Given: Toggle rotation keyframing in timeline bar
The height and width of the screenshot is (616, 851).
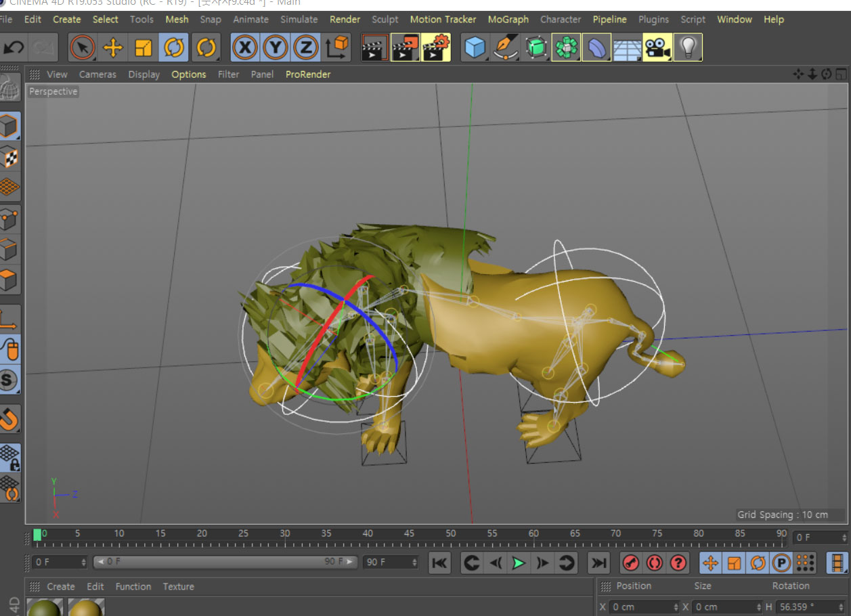Looking at the screenshot, I should click(758, 563).
